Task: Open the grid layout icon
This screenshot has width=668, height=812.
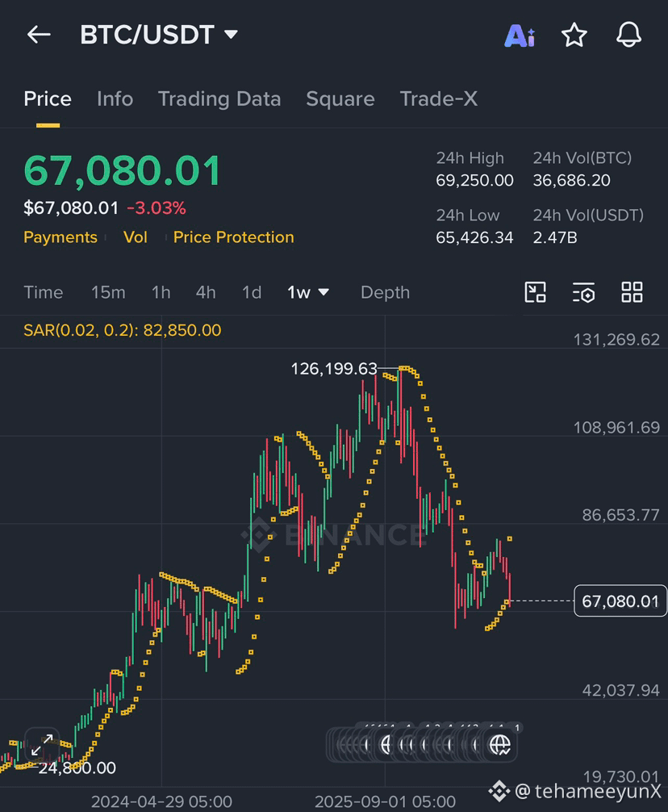Action: point(632,292)
